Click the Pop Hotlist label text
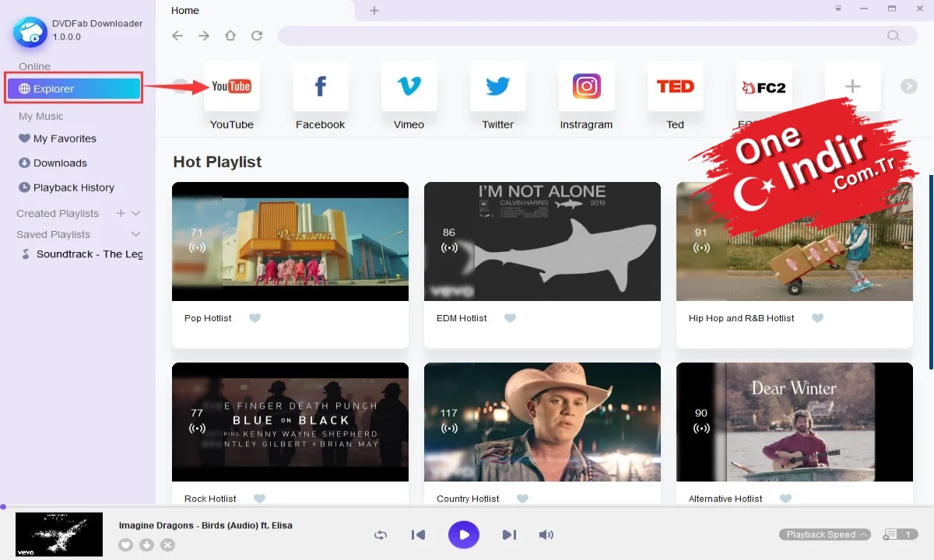This screenshot has height=560, width=934. (208, 318)
